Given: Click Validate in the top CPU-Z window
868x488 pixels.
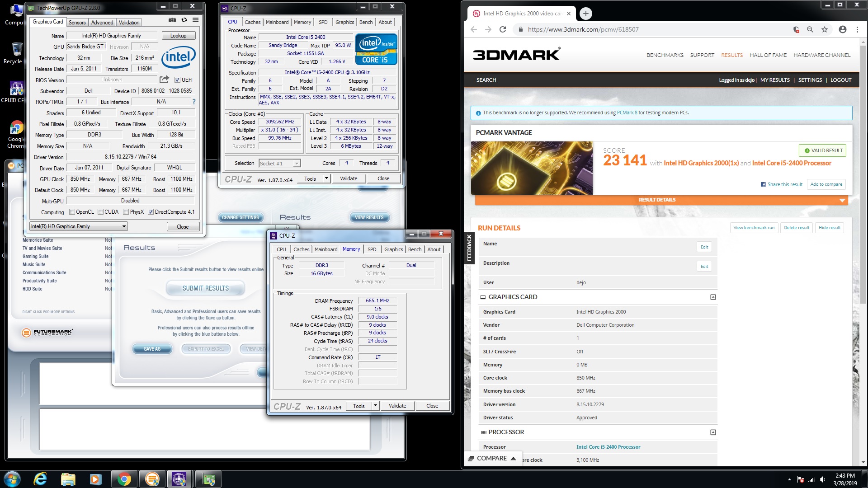Looking at the screenshot, I should (x=349, y=178).
